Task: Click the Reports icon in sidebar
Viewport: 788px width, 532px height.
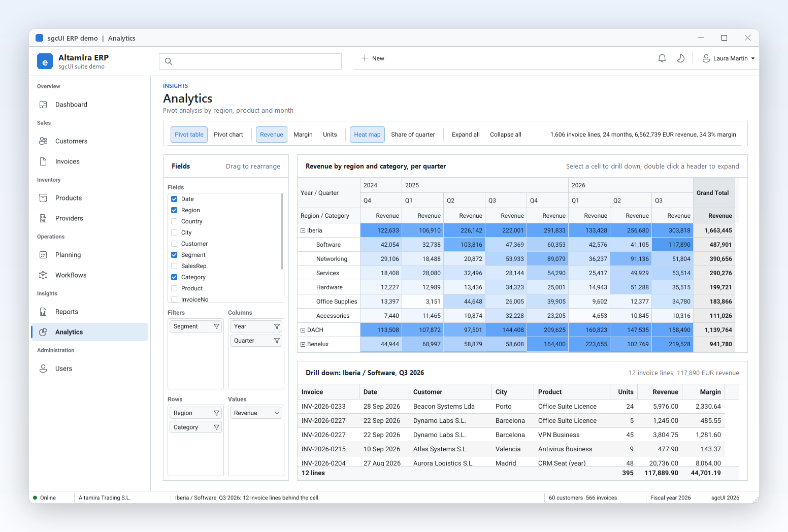Action: pyautogui.click(x=43, y=312)
